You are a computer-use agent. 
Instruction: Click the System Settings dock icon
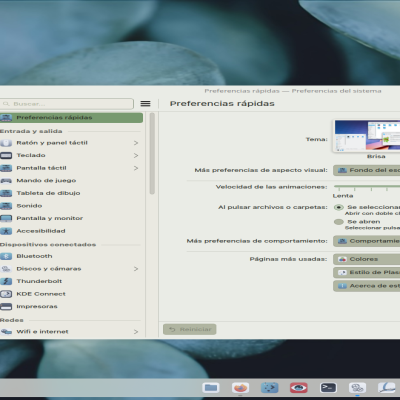(358, 388)
